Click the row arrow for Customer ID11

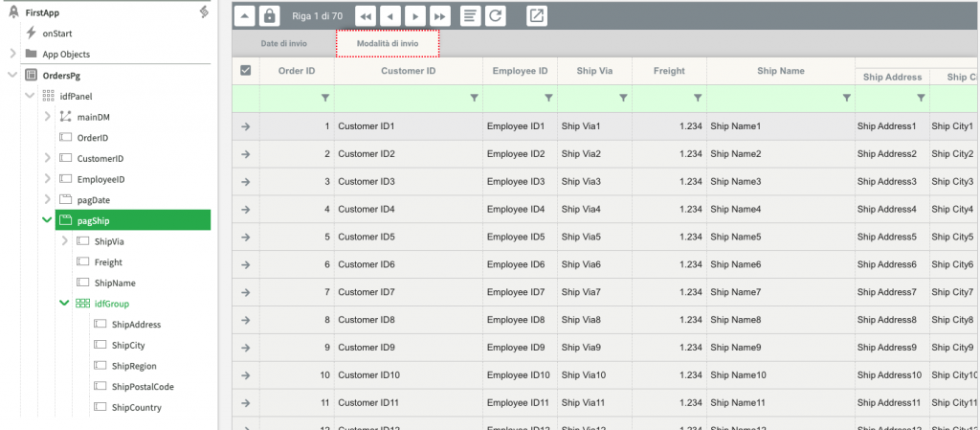[246, 403]
